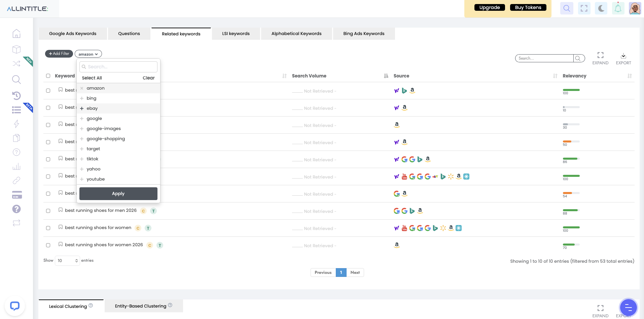Open the lightning bolt sidebar icon
This screenshot has height=319, width=644.
[x=16, y=124]
